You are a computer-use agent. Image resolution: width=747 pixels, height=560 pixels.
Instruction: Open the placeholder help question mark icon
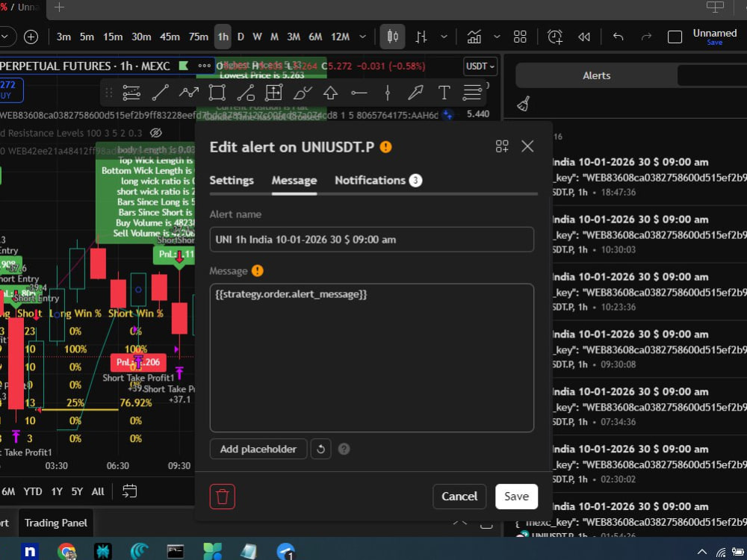[344, 449]
